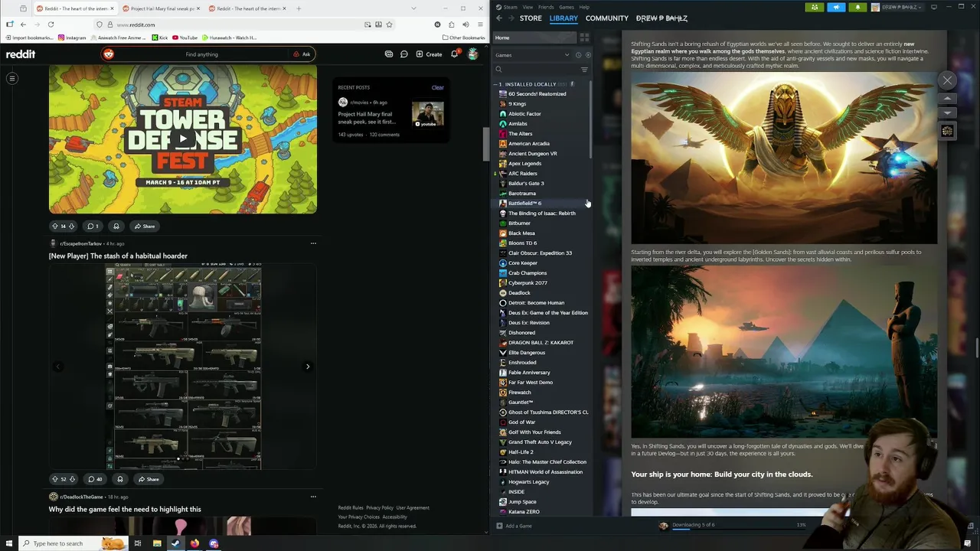Screen dimensions: 980x551
Task: Bookmark this page with star icon
Action: 389,24
